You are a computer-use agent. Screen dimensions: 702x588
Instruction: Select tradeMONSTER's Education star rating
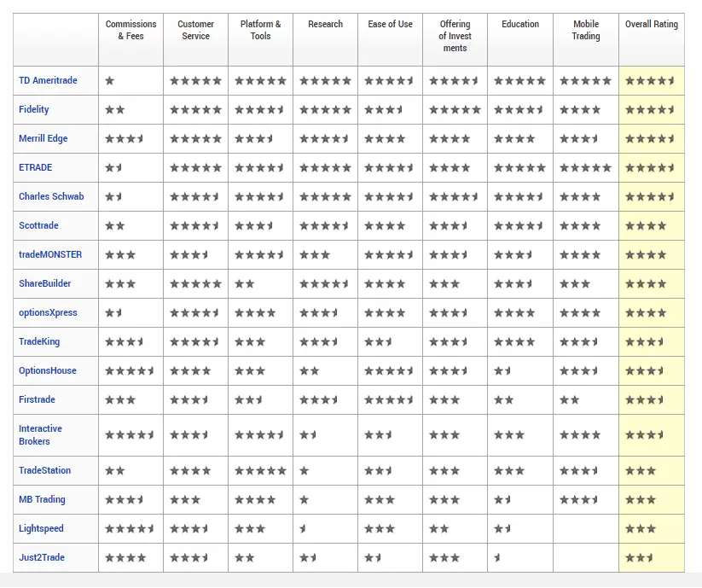point(520,254)
